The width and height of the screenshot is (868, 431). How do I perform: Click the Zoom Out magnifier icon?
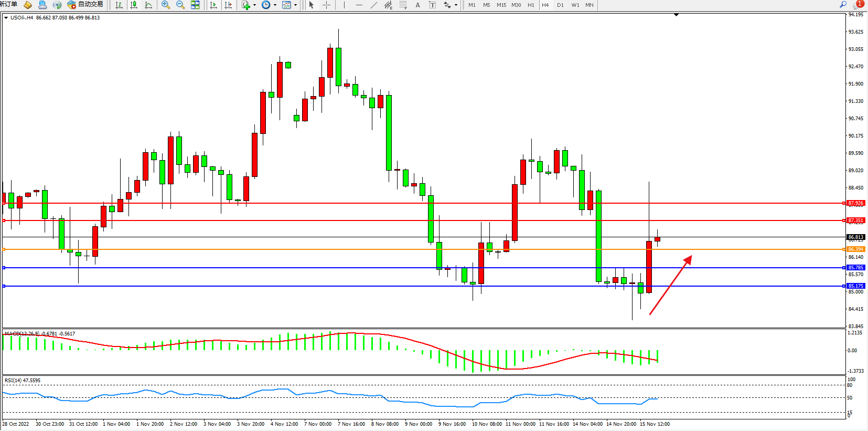click(180, 5)
